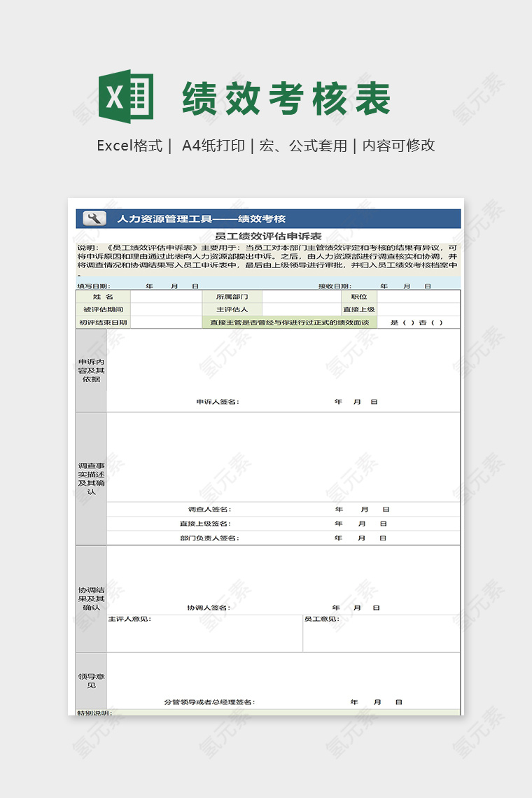Click the 员工意见 box

coord(381,633)
